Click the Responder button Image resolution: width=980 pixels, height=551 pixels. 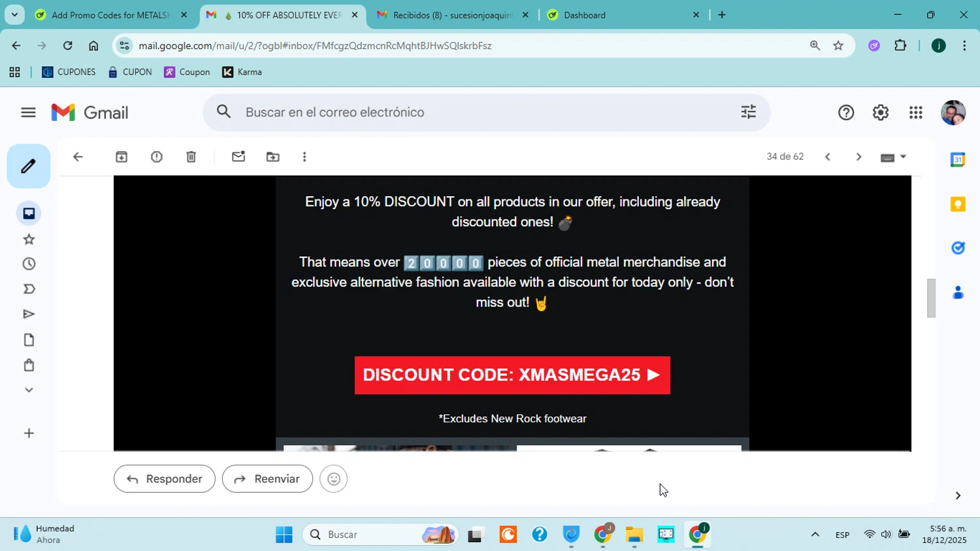click(x=164, y=479)
